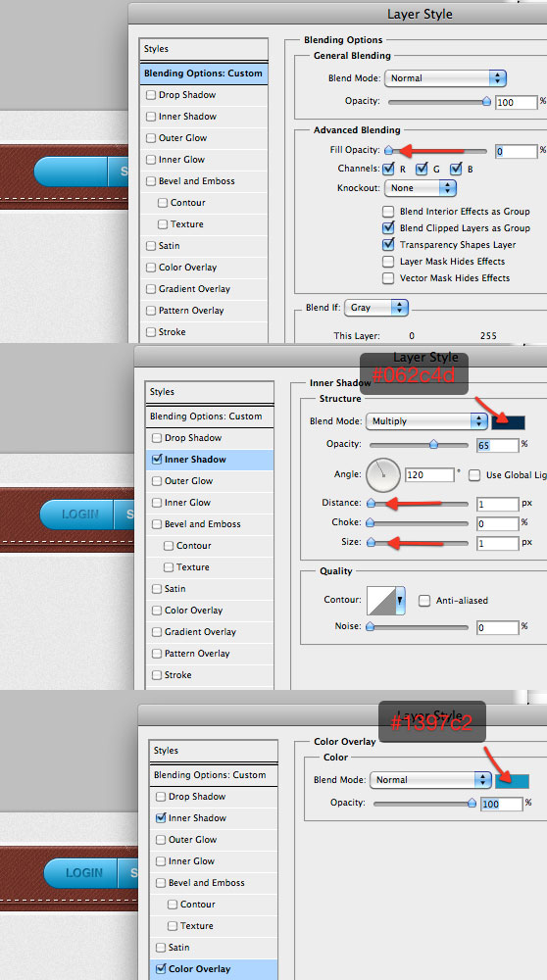547x980 pixels.
Task: Toggle the Channels R checkbox
Action: tap(388, 169)
